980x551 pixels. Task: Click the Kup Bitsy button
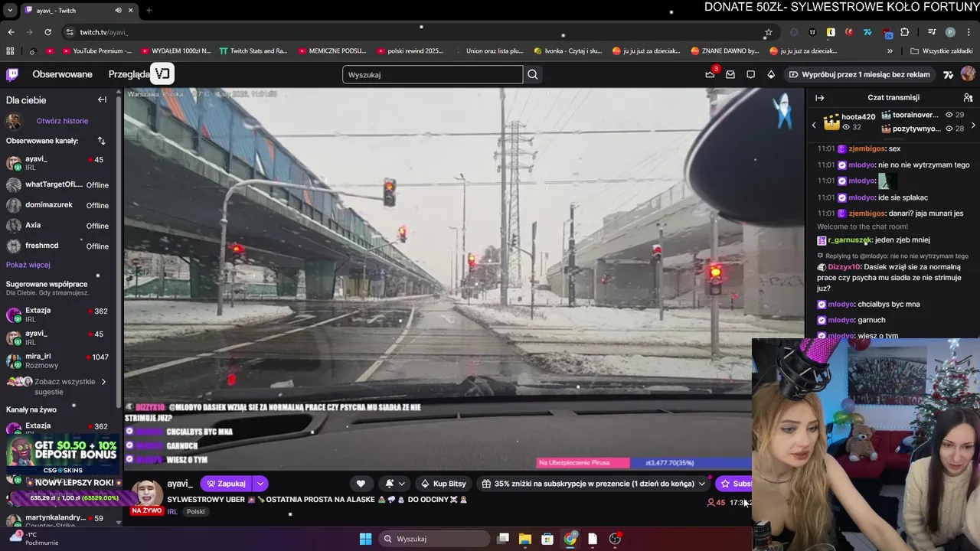443,484
